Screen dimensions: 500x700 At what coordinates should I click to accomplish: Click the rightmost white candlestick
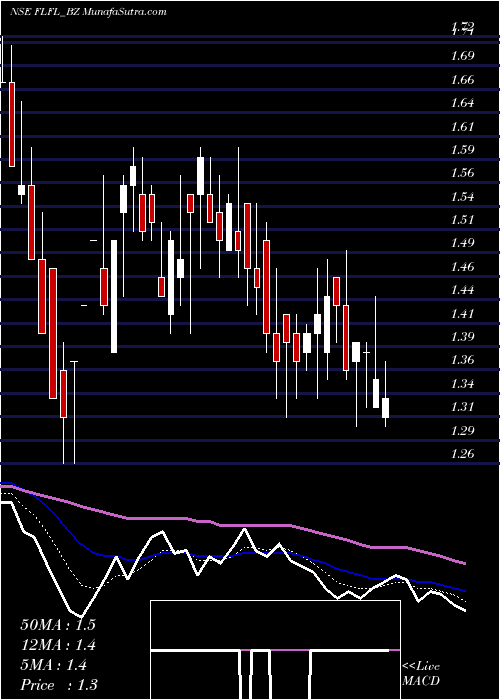tap(385, 408)
